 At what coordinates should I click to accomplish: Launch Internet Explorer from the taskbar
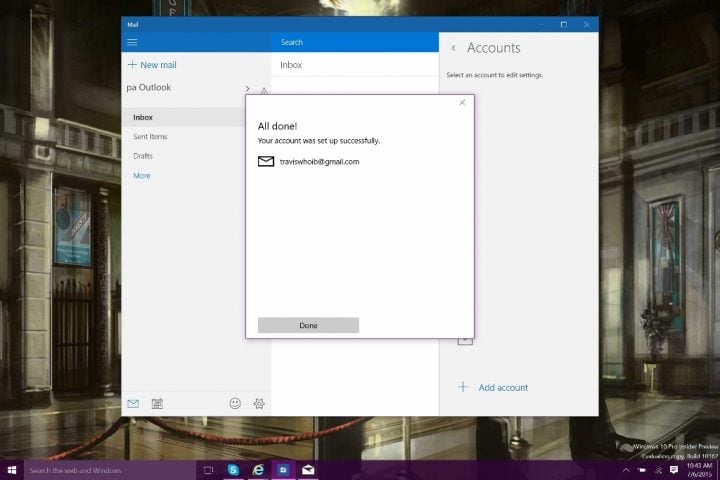pos(259,470)
